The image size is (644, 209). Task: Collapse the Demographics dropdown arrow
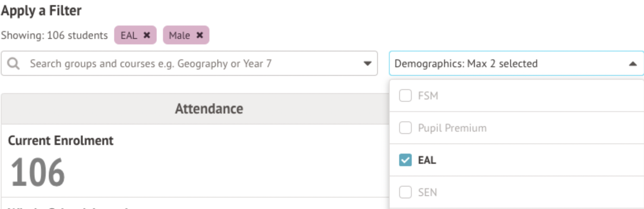point(633,64)
